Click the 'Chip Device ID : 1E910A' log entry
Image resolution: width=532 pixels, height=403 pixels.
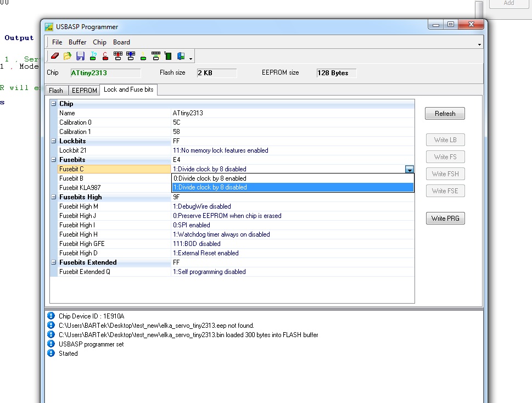tap(91, 316)
